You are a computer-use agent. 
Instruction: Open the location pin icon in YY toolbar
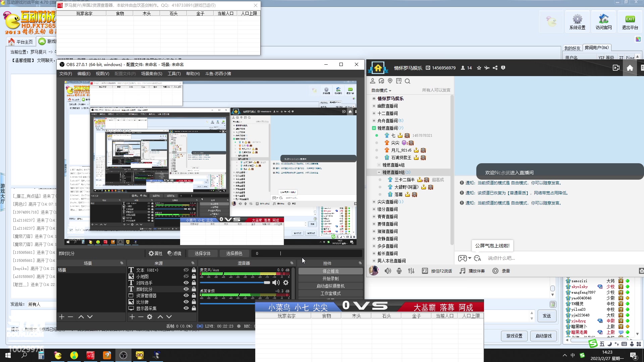pyautogui.click(x=390, y=81)
